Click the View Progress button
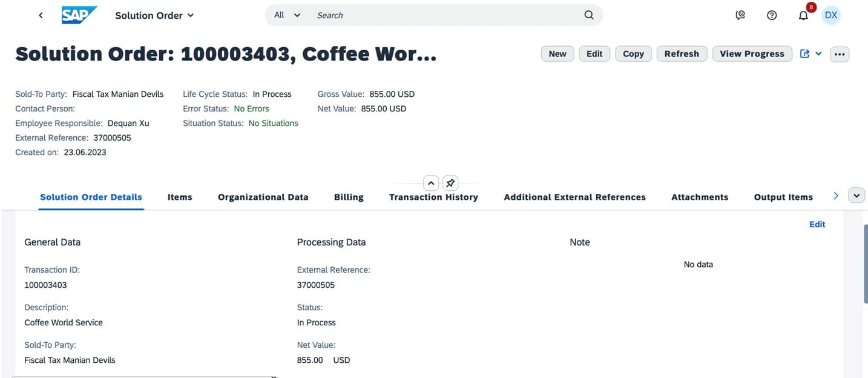This screenshot has width=868, height=378. (x=752, y=54)
